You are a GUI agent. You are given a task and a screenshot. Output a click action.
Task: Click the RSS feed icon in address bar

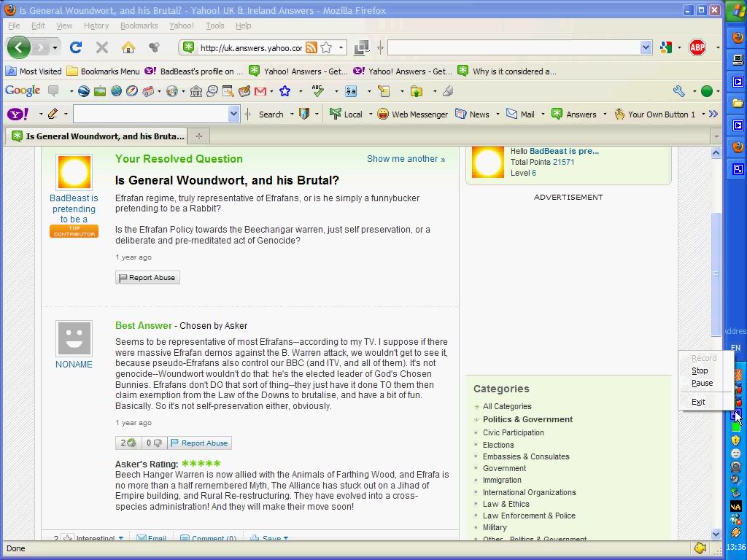tap(311, 47)
